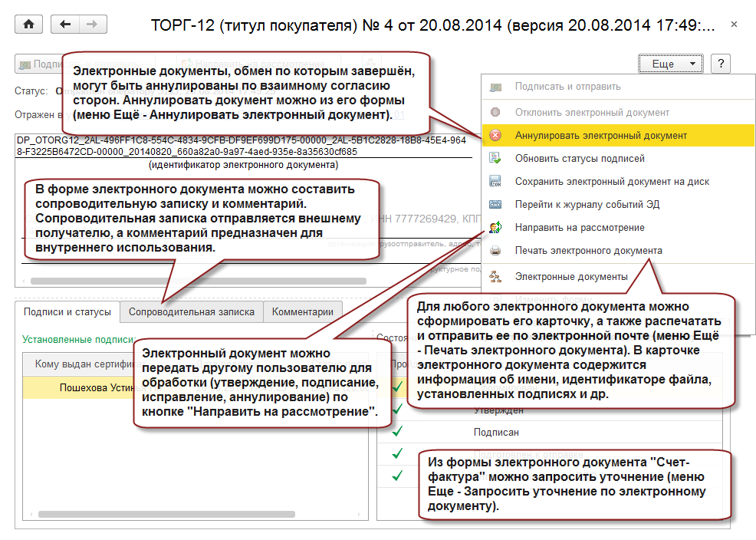Select Отклонить электронный документ menu entry

(x=592, y=112)
